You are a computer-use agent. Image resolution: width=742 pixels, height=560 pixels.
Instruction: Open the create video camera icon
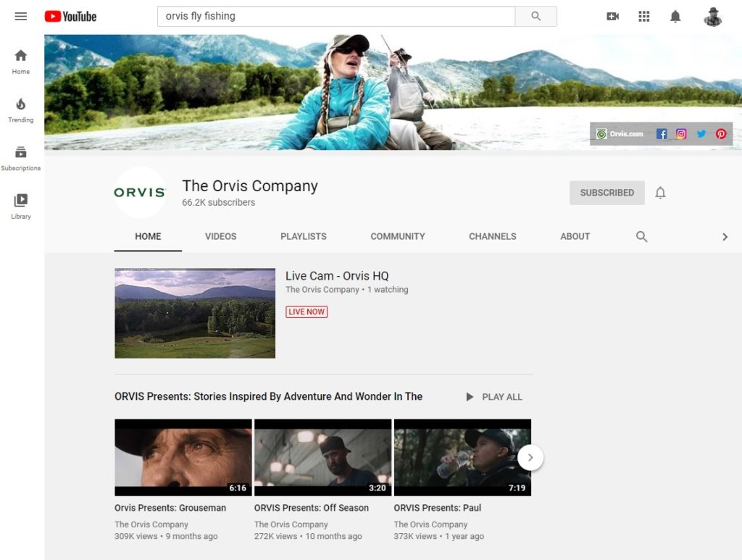click(613, 17)
